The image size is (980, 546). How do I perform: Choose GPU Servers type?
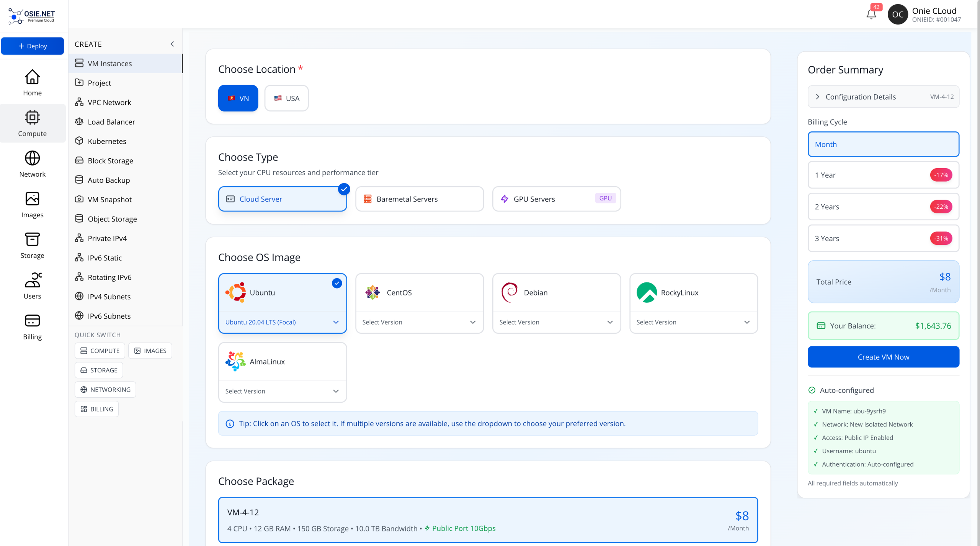click(556, 199)
